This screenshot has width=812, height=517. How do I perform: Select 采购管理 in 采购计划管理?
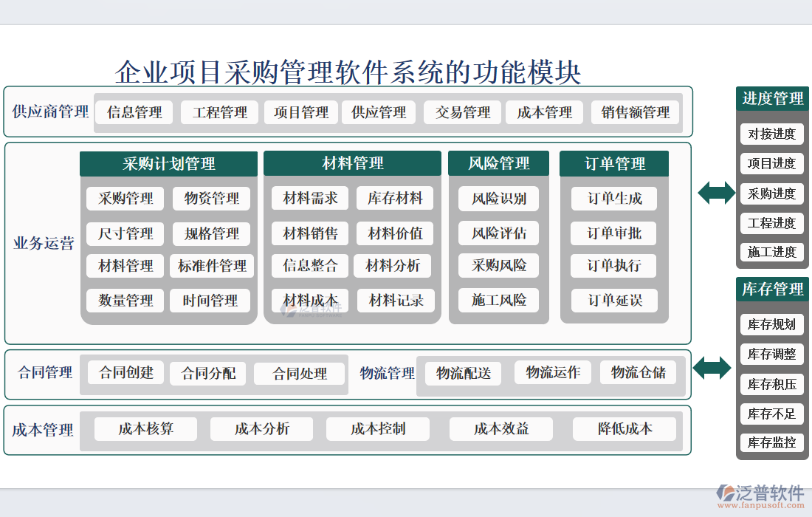[124, 198]
